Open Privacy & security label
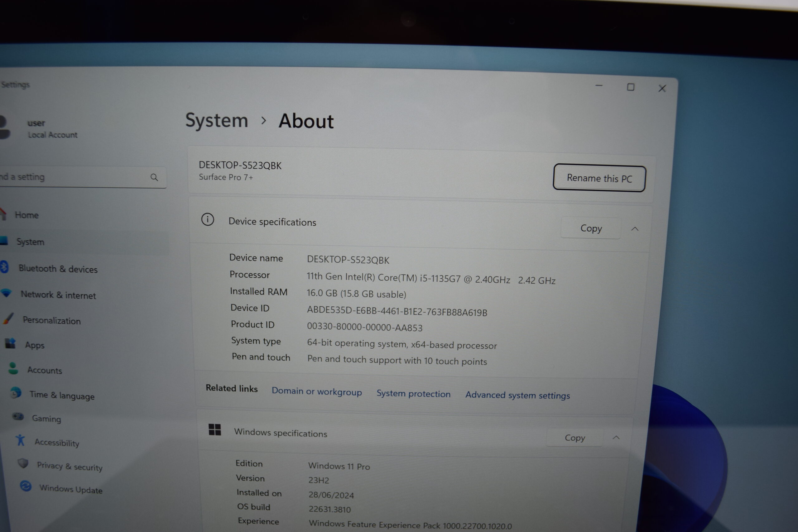Image resolution: width=798 pixels, height=532 pixels. pos(70,467)
